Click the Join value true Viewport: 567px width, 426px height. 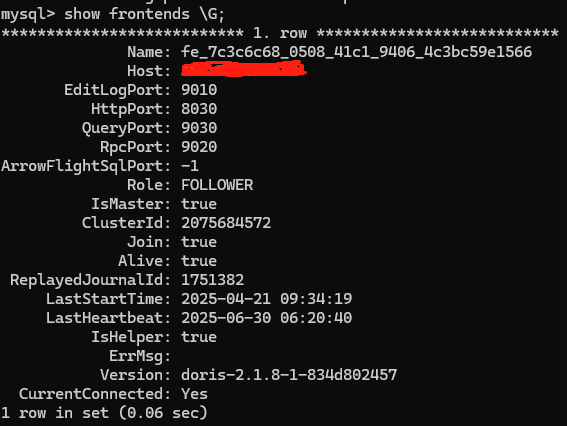pyautogui.click(x=199, y=242)
